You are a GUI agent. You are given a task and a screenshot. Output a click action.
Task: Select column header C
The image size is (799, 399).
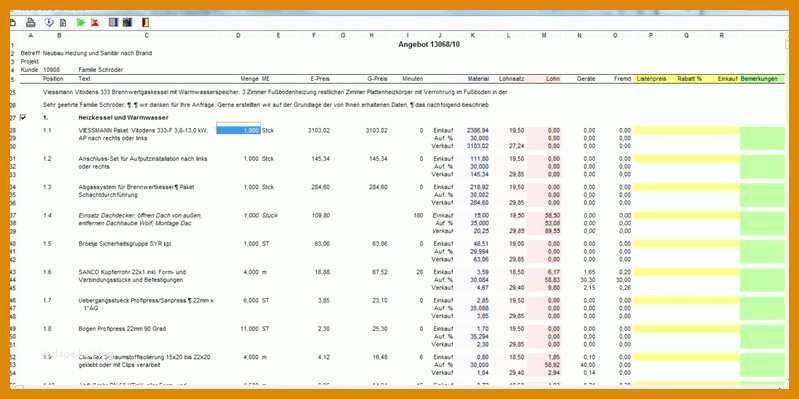(x=147, y=35)
